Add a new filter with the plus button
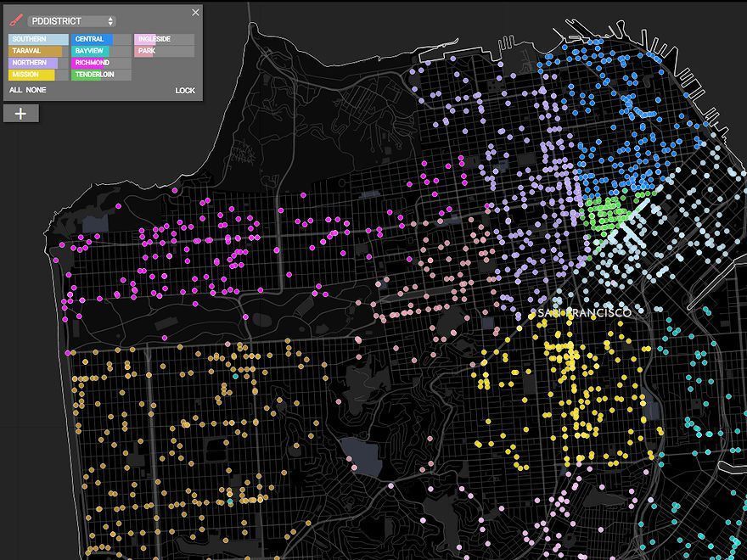Image resolution: width=747 pixels, height=560 pixels. coord(21,114)
